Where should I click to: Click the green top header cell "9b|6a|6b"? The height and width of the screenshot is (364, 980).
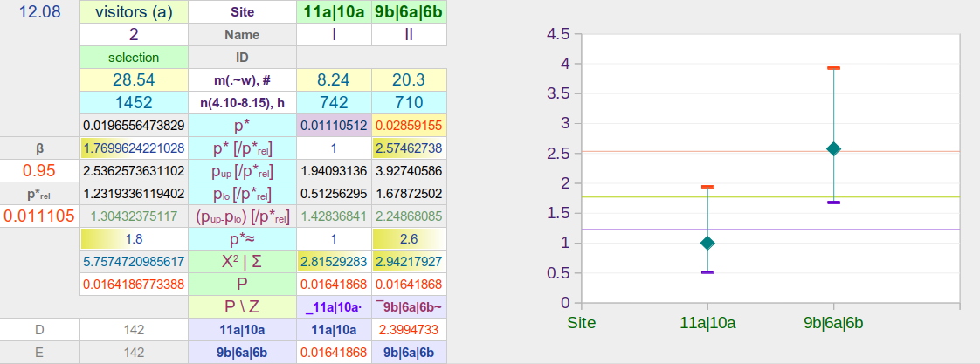pyautogui.click(x=409, y=12)
